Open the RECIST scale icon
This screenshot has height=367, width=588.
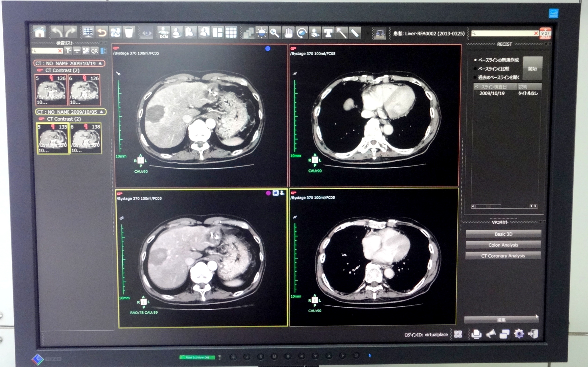coord(380,33)
